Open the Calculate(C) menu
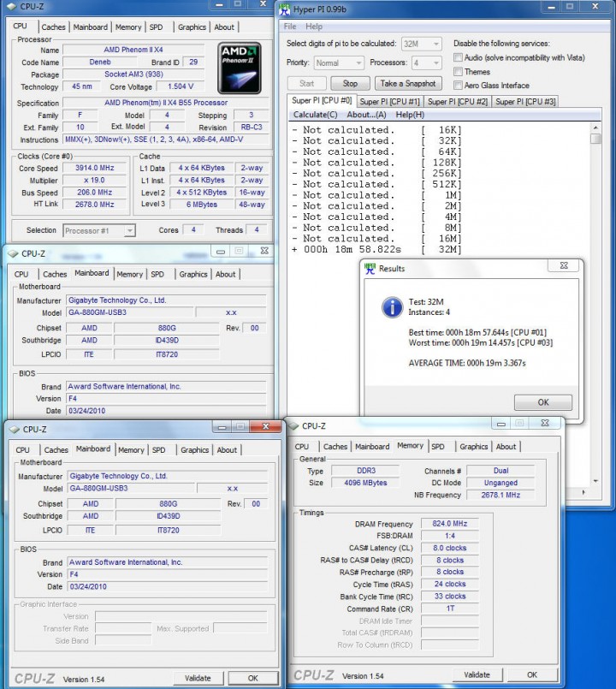Viewport: 616px width, 689px height. click(x=315, y=115)
